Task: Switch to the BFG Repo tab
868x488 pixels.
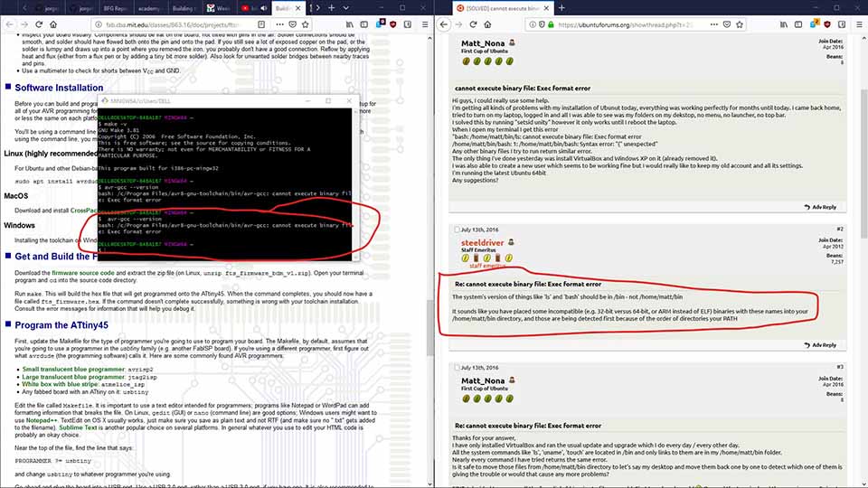Action: [x=115, y=8]
